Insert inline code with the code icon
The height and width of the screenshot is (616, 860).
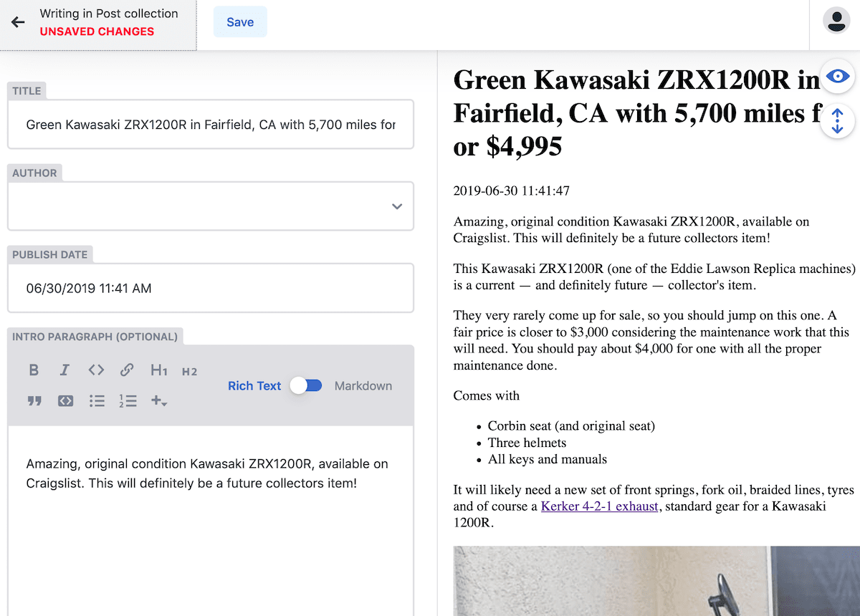pos(96,370)
